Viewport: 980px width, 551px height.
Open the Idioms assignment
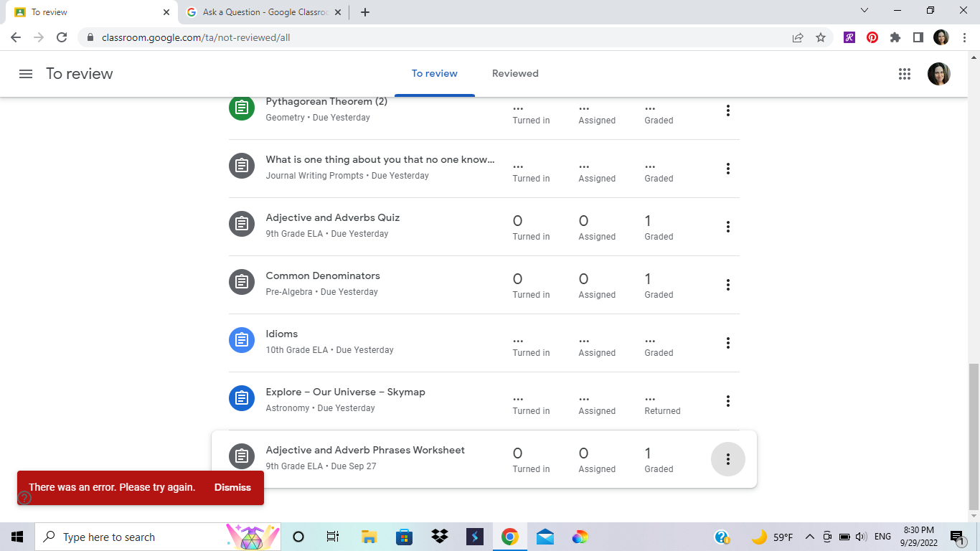282,334
